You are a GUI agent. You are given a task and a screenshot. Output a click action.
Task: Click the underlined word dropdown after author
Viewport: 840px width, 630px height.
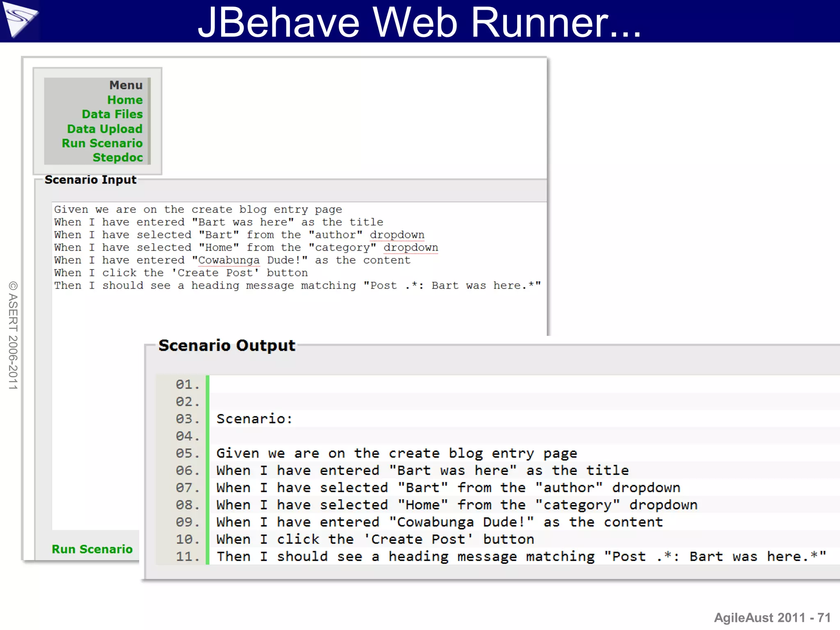point(397,235)
